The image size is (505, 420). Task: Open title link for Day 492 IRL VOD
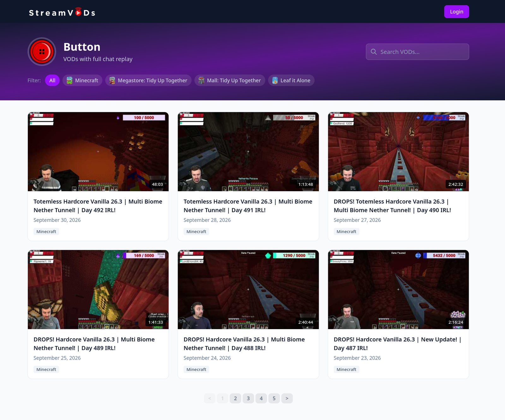click(x=98, y=206)
